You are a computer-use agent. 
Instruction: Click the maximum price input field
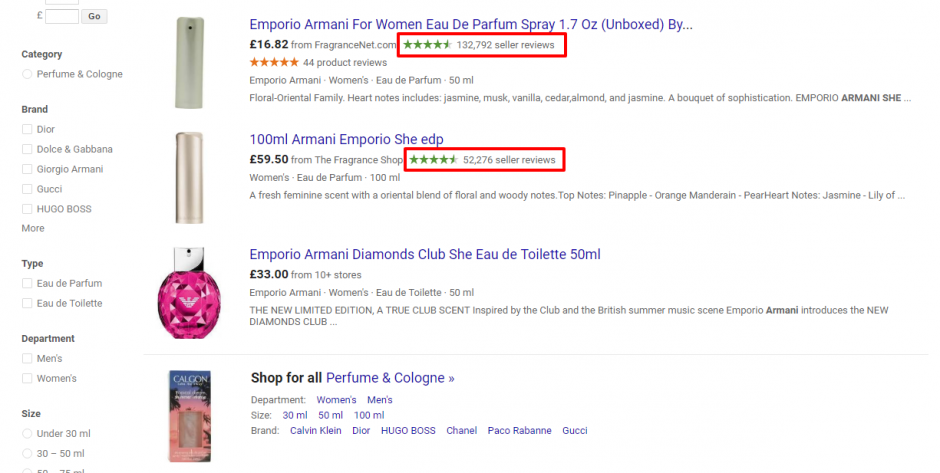[x=62, y=16]
